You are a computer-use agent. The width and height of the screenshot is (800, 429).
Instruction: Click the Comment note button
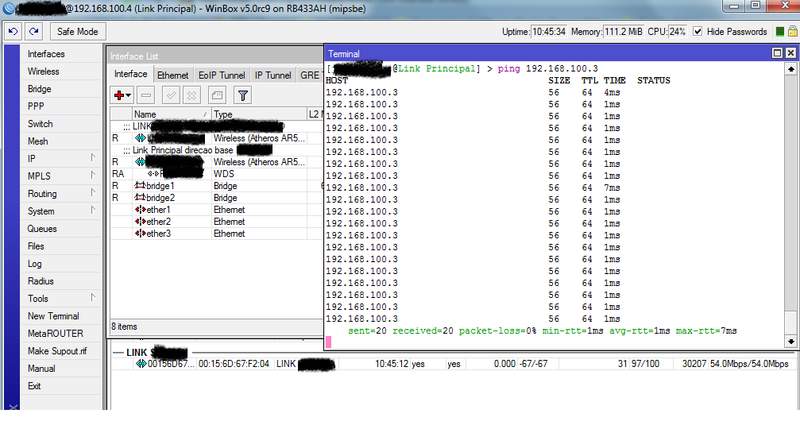pyautogui.click(x=217, y=95)
